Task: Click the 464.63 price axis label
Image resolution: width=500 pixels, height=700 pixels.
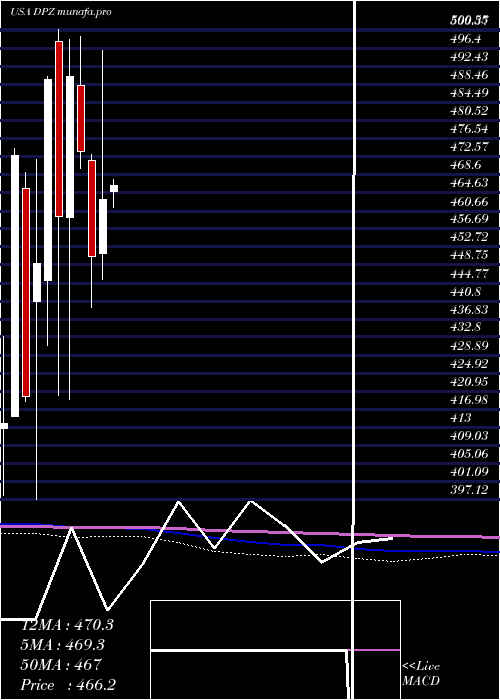Action: tap(469, 183)
